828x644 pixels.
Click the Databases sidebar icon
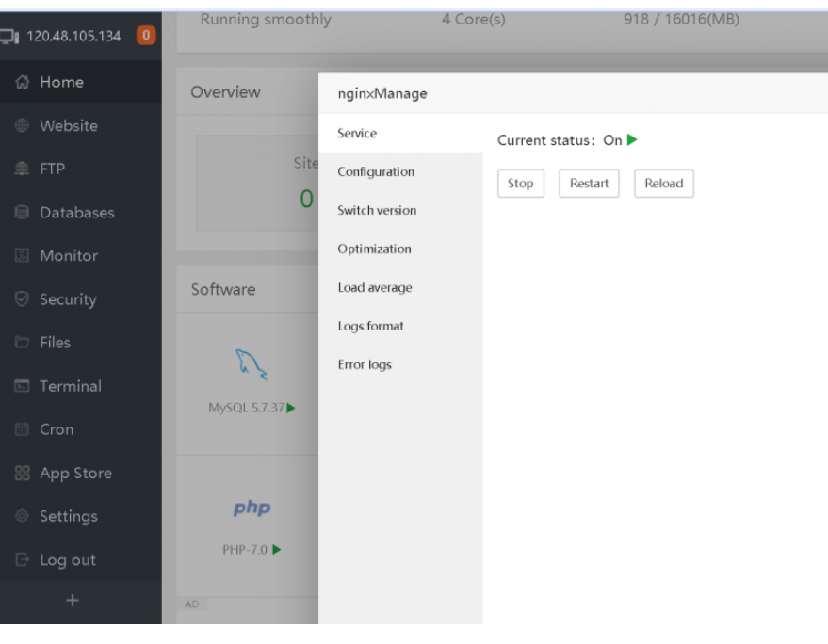click(x=23, y=213)
